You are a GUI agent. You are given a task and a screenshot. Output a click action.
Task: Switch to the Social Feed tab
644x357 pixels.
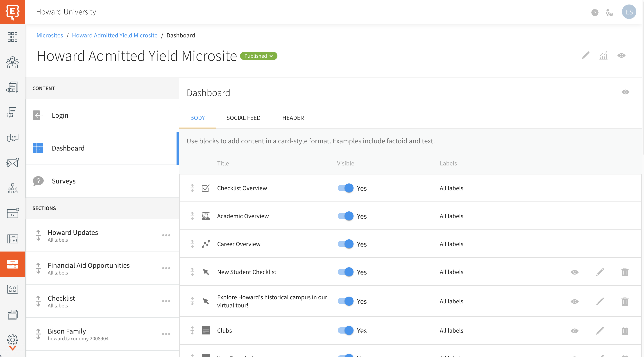(x=243, y=118)
